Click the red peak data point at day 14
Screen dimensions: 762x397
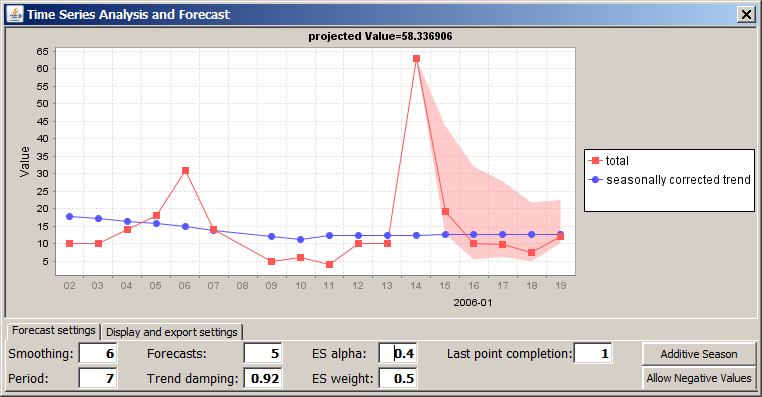pos(416,59)
